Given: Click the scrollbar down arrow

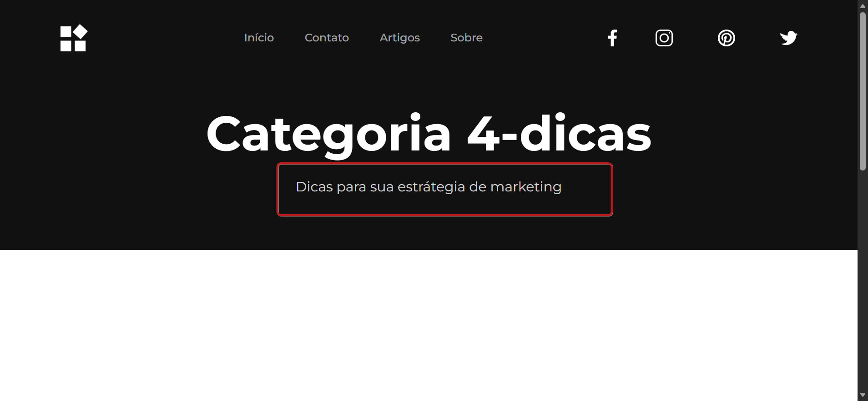Looking at the screenshot, I should (863, 395).
